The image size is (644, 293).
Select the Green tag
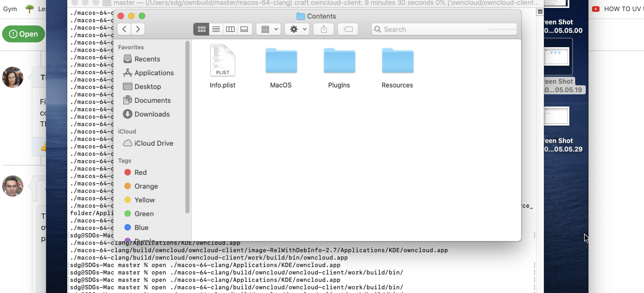click(139, 214)
